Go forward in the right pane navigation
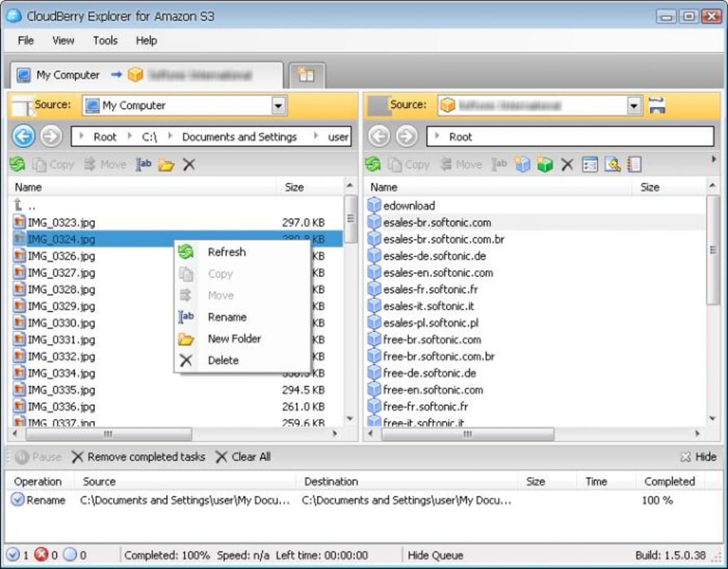The width and height of the screenshot is (728, 569). pyautogui.click(x=407, y=136)
